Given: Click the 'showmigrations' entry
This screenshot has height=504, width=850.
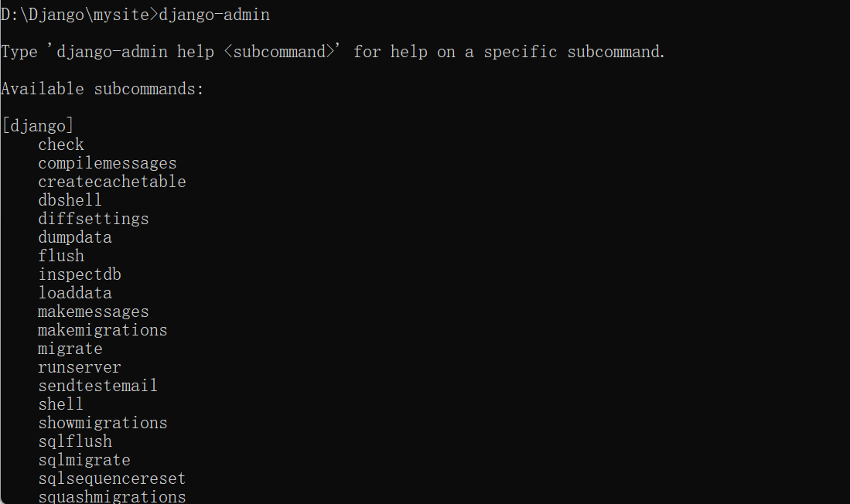Looking at the screenshot, I should point(103,423).
